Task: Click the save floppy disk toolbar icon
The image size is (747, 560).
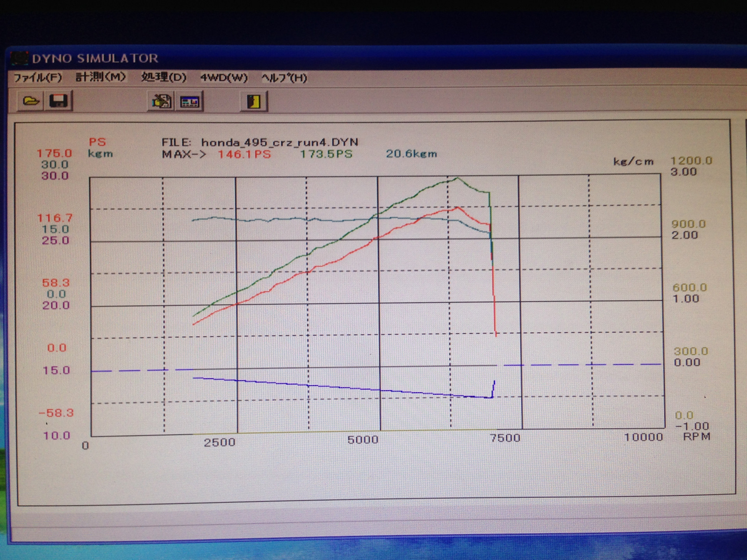Action: (x=59, y=101)
